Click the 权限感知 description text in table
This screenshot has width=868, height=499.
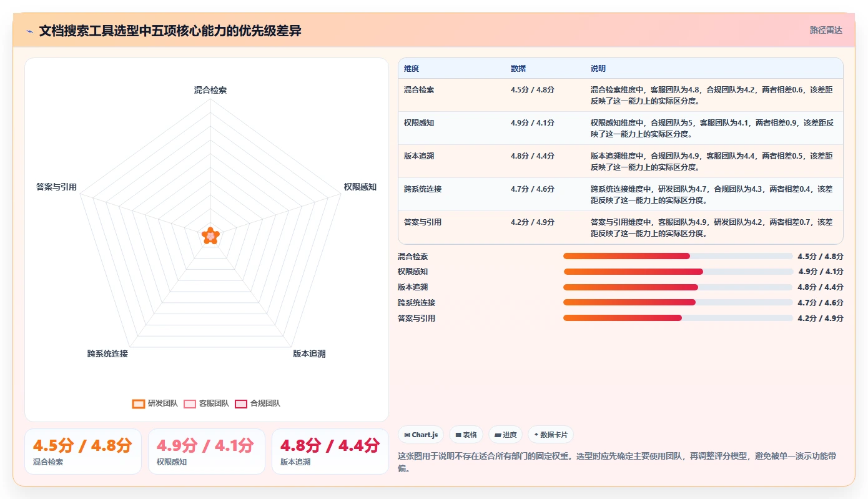coord(712,128)
